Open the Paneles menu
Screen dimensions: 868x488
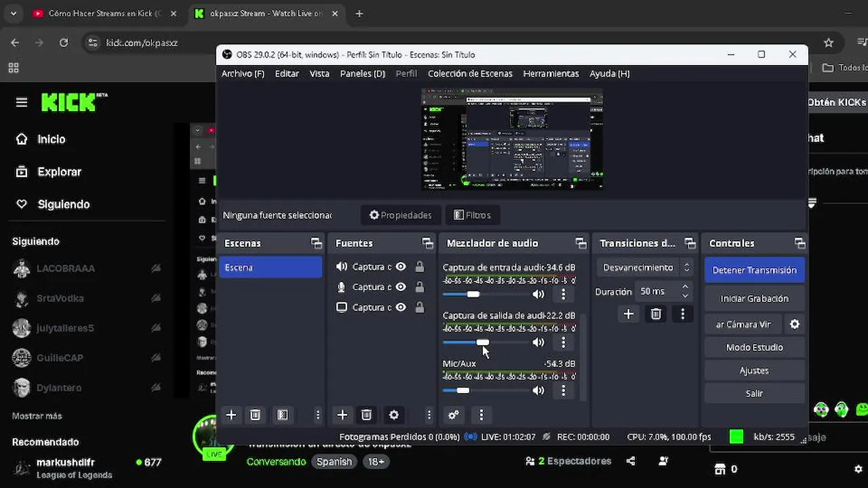coord(362,73)
